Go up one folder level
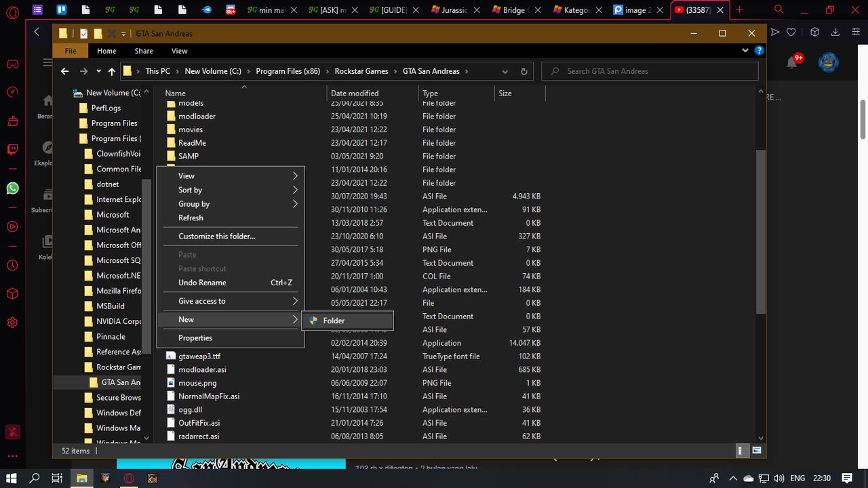Viewport: 868px width, 488px height. tap(111, 71)
